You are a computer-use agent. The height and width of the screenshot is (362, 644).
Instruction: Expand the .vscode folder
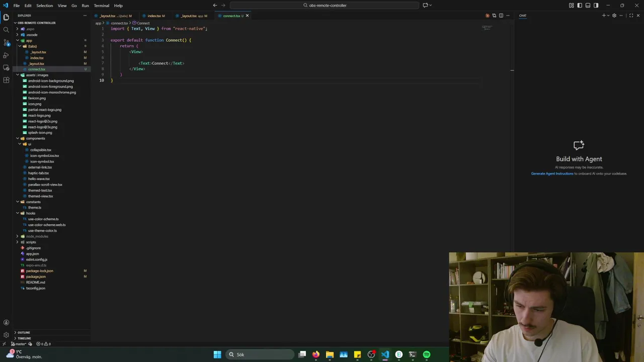[31, 35]
